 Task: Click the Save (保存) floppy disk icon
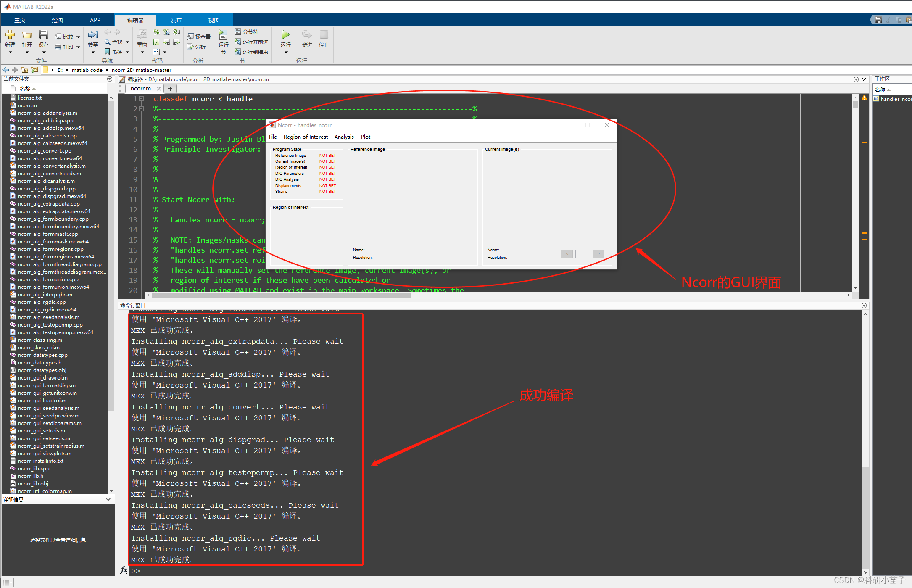(x=43, y=35)
